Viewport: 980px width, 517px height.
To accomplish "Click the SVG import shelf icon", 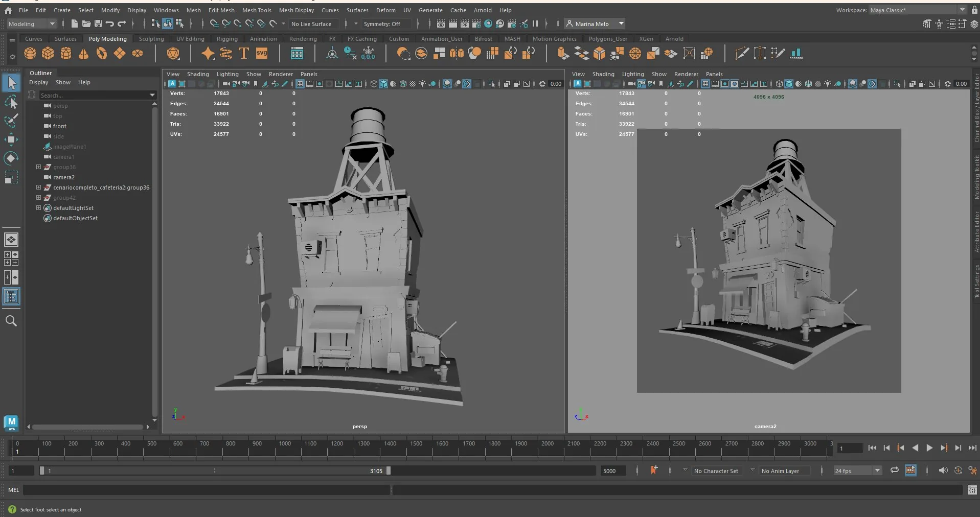I will point(262,53).
